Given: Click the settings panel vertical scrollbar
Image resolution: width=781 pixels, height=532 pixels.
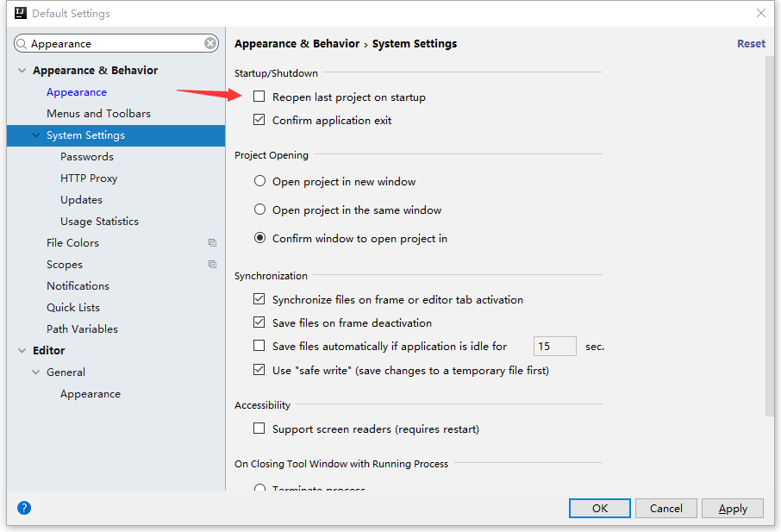Looking at the screenshot, I should [x=770, y=233].
